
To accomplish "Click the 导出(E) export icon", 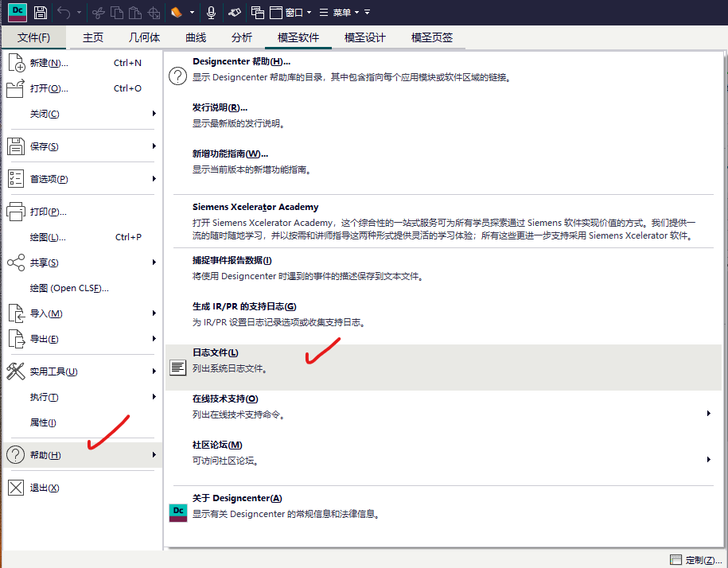I will 16,339.
